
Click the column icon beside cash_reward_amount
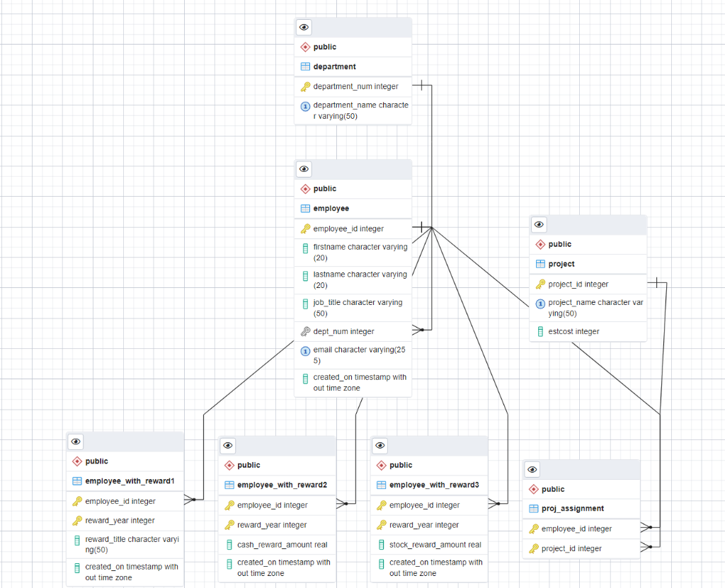coord(229,544)
